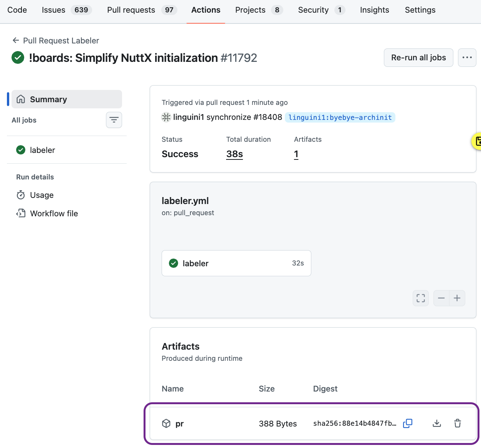Go back via the back arrow
Viewport: 481px width, 448px height.
(15, 40)
